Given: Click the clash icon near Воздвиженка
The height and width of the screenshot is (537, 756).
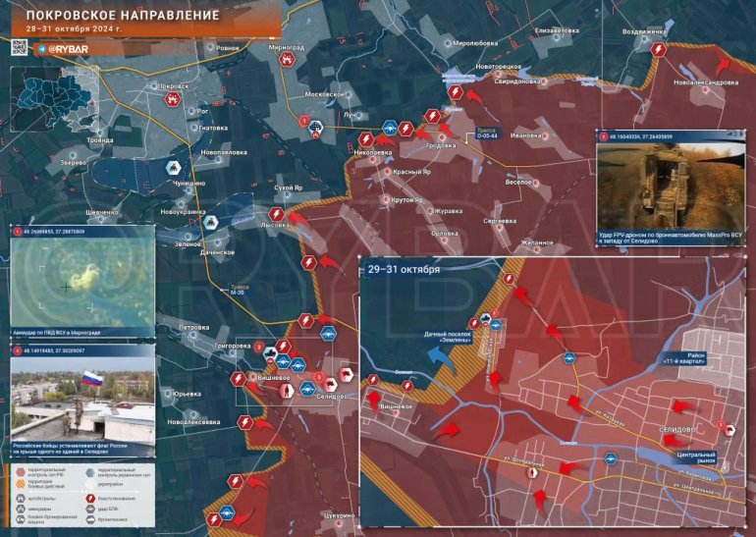Looking at the screenshot, I should click(x=659, y=49).
